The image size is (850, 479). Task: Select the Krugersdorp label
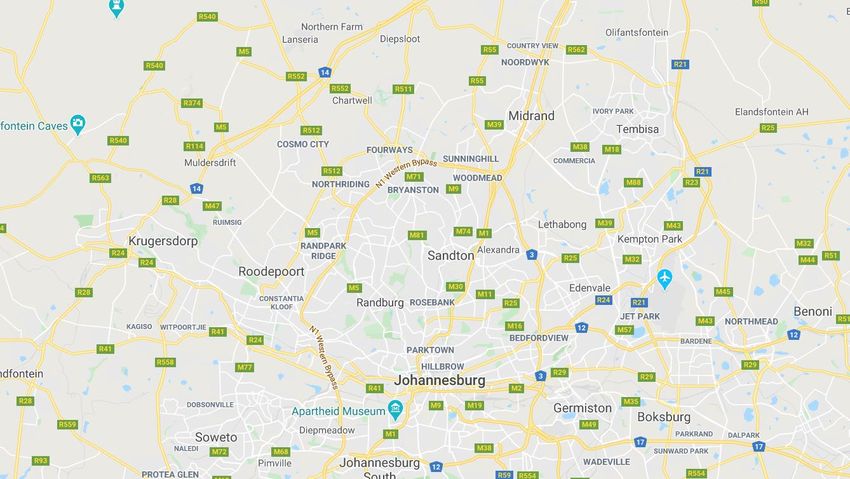163,241
